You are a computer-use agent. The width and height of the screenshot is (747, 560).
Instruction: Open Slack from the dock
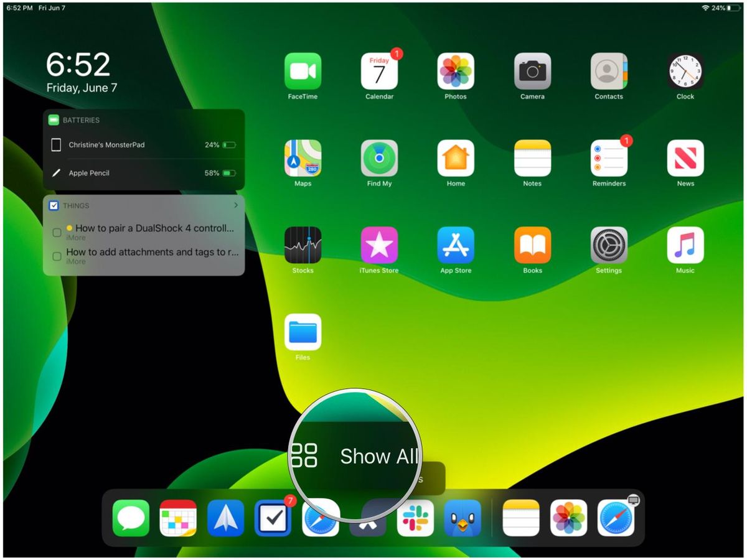[x=415, y=518]
